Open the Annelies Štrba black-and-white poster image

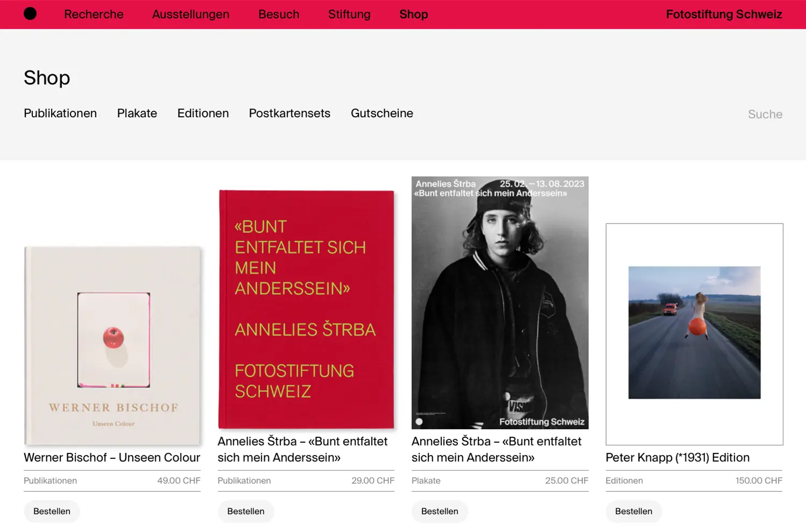coord(500,303)
